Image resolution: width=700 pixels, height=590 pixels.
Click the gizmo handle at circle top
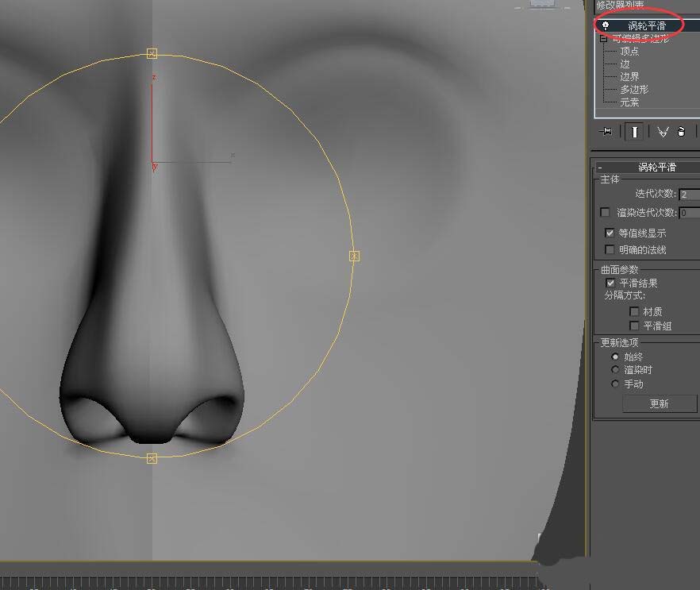[152, 53]
